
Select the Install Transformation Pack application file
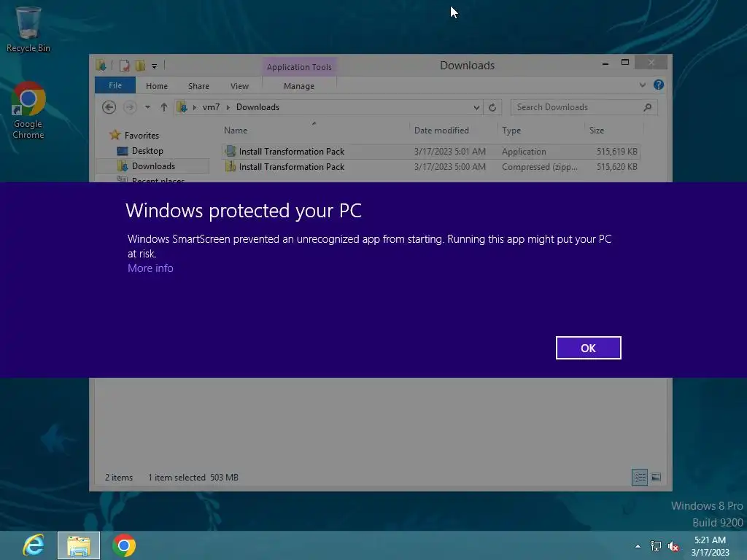tap(430, 152)
